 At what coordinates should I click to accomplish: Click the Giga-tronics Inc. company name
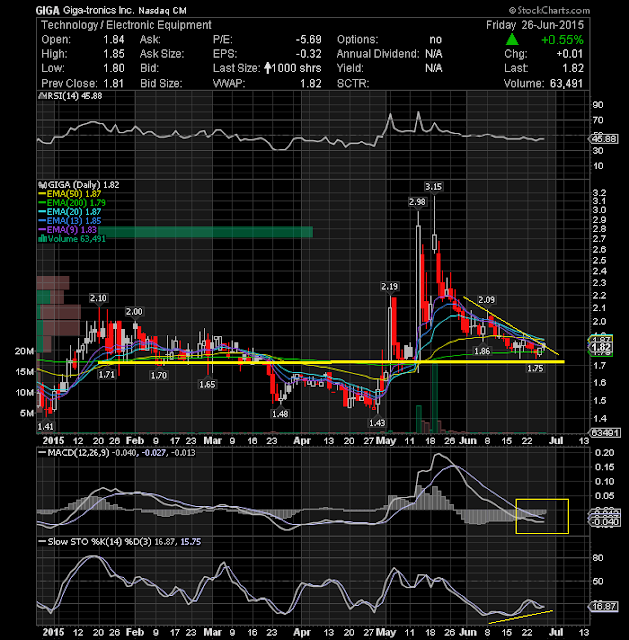tap(98, 10)
